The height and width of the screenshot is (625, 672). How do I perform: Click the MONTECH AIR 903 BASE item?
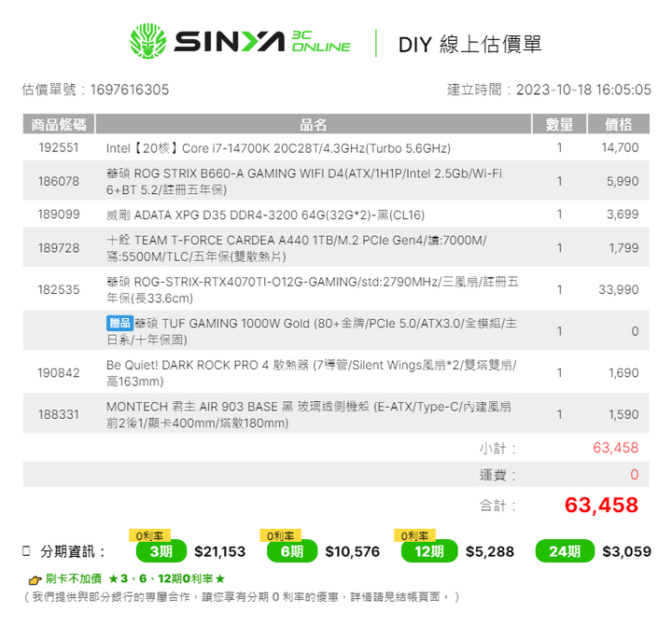(309, 415)
